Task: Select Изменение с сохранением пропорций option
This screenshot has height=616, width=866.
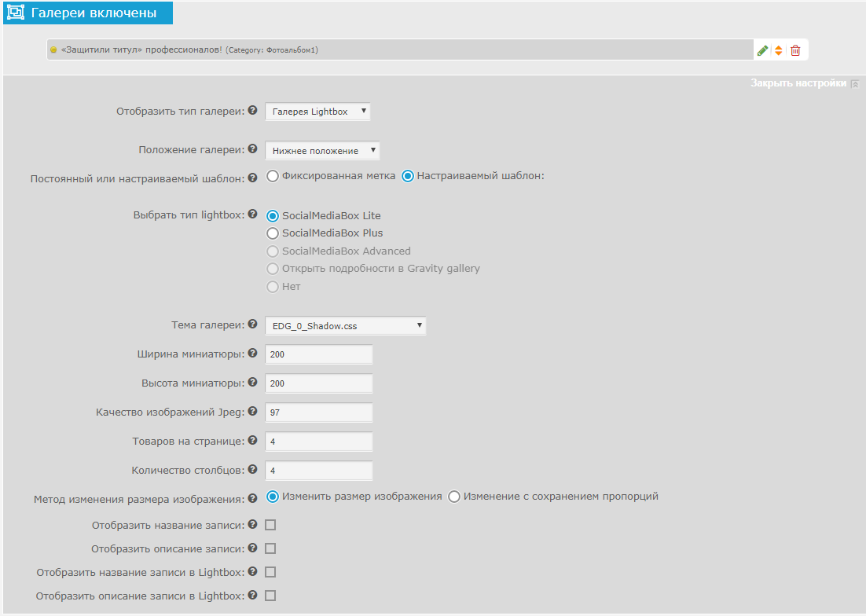Action: pyautogui.click(x=454, y=497)
